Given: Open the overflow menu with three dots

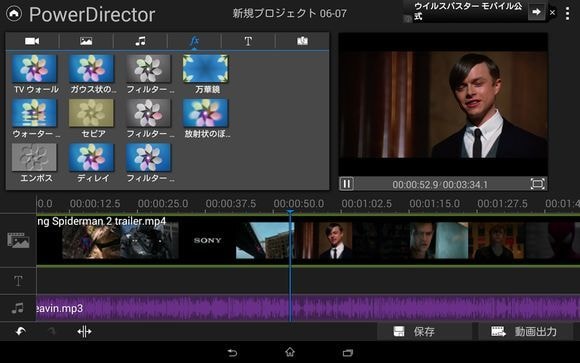Looking at the screenshot, I should pos(568,14).
